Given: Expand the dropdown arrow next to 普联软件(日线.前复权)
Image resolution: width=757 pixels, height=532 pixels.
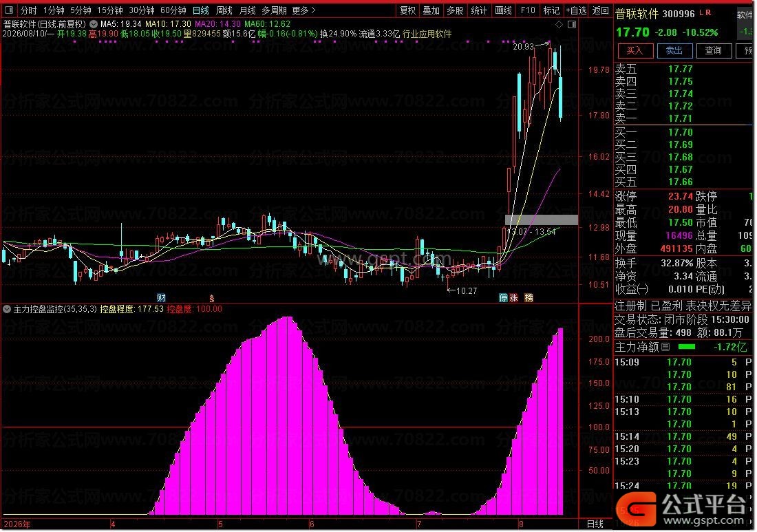Looking at the screenshot, I should pos(93,23).
